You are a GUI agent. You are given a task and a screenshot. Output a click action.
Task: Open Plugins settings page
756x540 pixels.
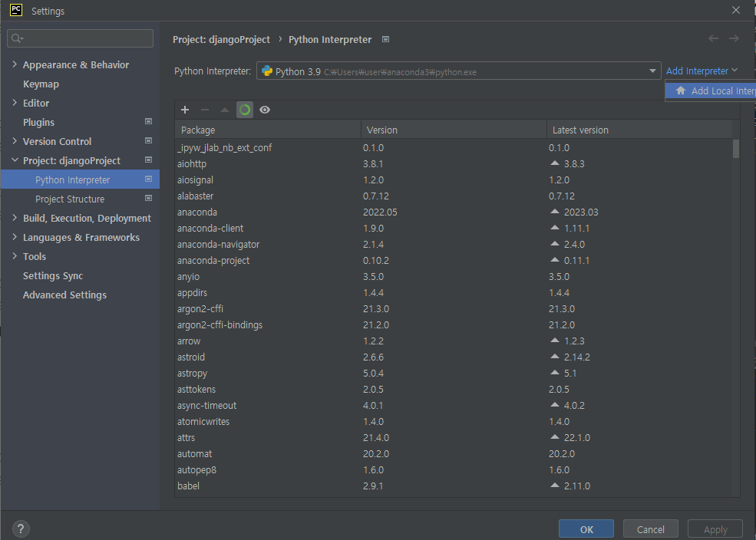click(x=38, y=123)
